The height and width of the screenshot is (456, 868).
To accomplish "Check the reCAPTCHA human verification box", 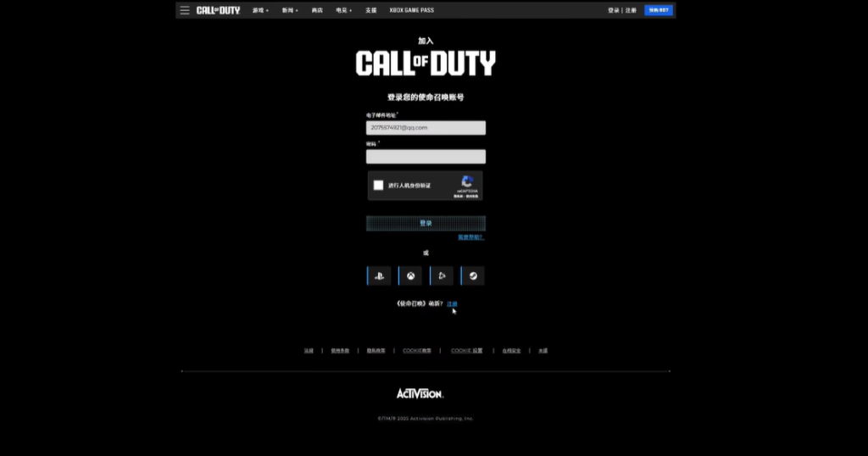I will tap(379, 185).
